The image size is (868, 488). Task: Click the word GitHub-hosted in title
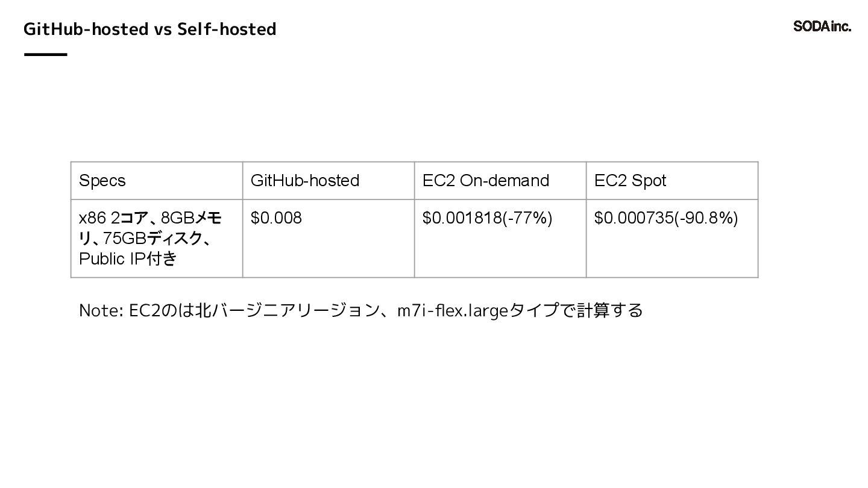pyautogui.click(x=86, y=29)
